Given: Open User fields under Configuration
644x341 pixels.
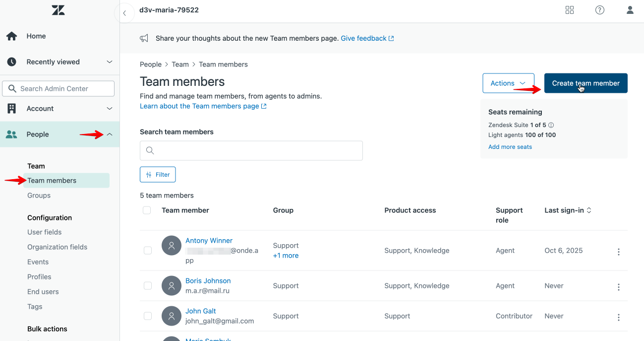Looking at the screenshot, I should click(45, 232).
